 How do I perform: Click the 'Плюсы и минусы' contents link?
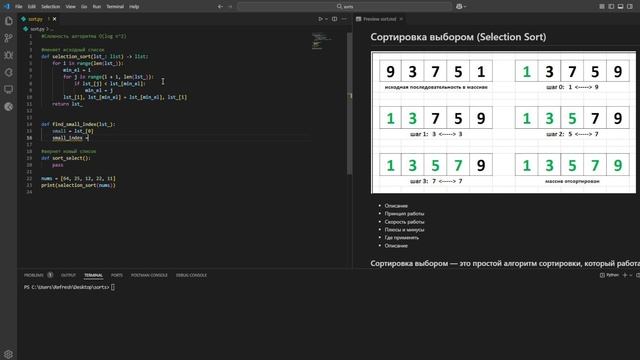tap(404, 229)
